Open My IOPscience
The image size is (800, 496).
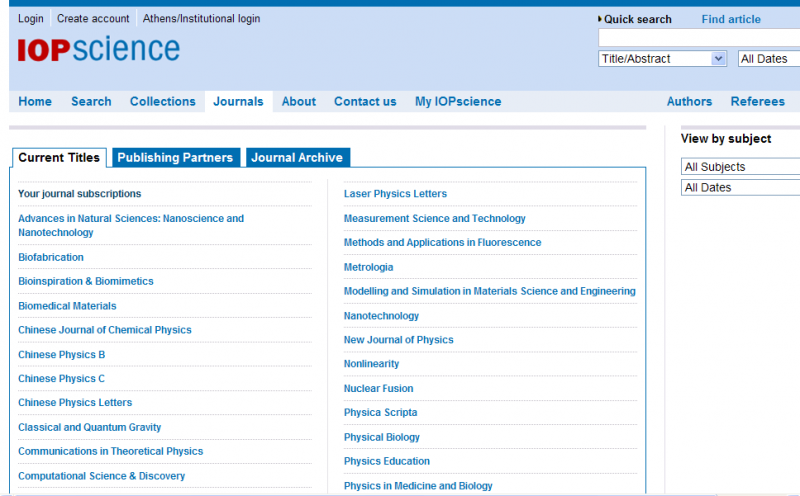458,102
